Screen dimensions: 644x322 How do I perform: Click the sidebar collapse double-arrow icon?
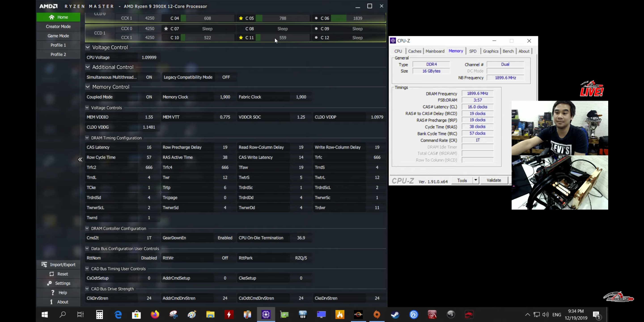pyautogui.click(x=80, y=159)
